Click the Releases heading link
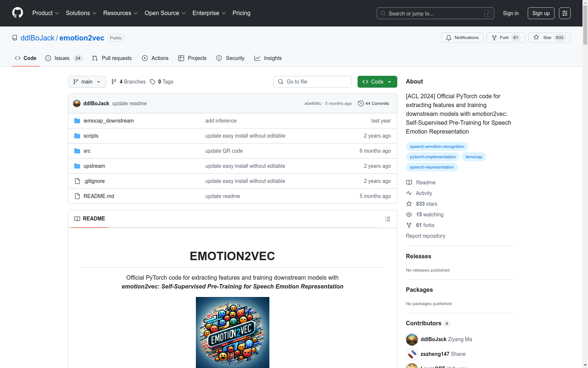This screenshot has height=368, width=588. pyautogui.click(x=419, y=256)
